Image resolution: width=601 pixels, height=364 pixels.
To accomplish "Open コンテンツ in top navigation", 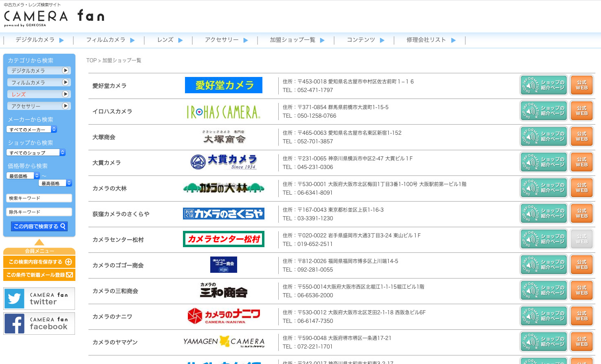I will (x=365, y=40).
